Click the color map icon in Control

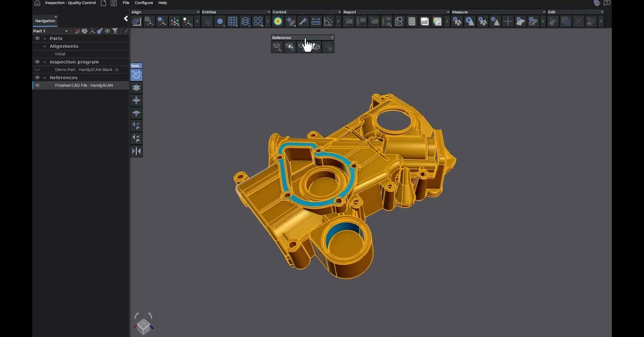[x=277, y=21]
